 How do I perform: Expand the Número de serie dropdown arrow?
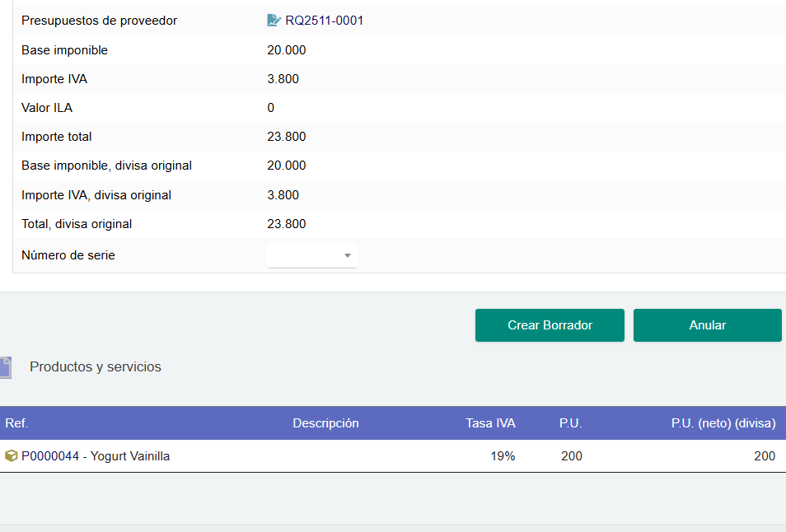pos(347,255)
